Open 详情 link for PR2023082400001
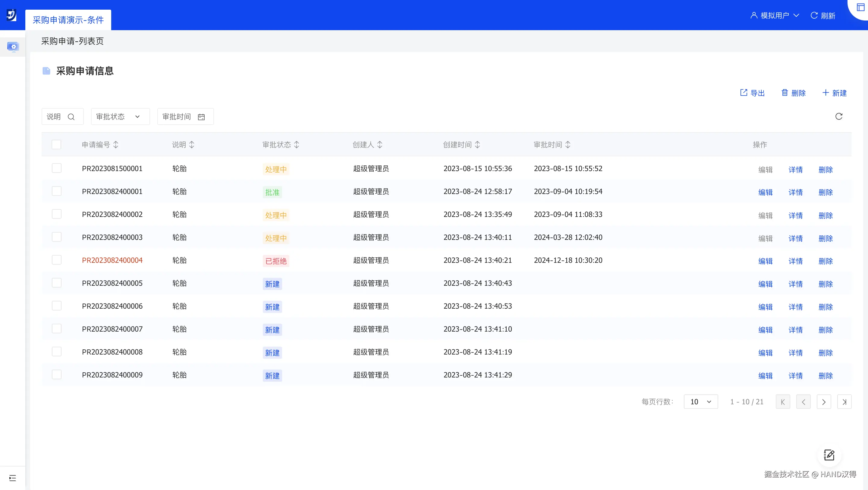Screen dimensions: 868x490 pyautogui.click(x=795, y=192)
